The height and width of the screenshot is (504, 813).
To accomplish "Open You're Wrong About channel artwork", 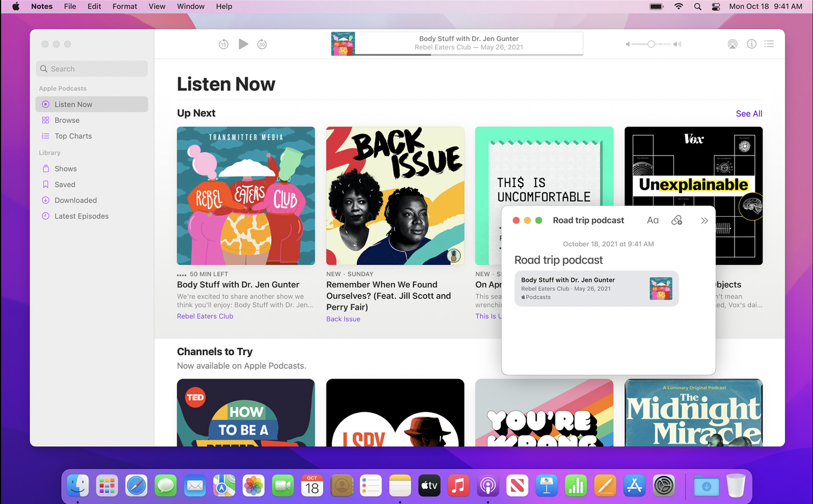I will (544, 413).
